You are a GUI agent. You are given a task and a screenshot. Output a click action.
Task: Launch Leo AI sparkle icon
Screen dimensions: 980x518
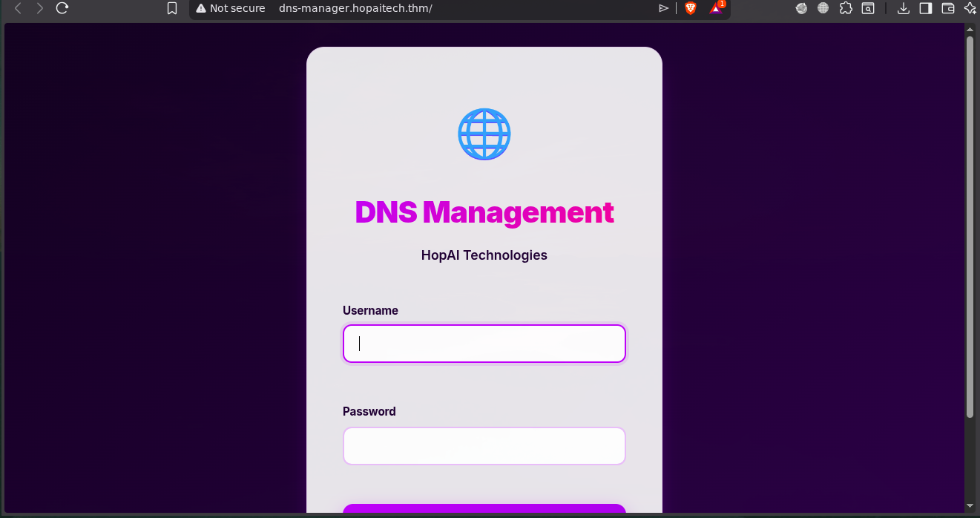point(970,8)
